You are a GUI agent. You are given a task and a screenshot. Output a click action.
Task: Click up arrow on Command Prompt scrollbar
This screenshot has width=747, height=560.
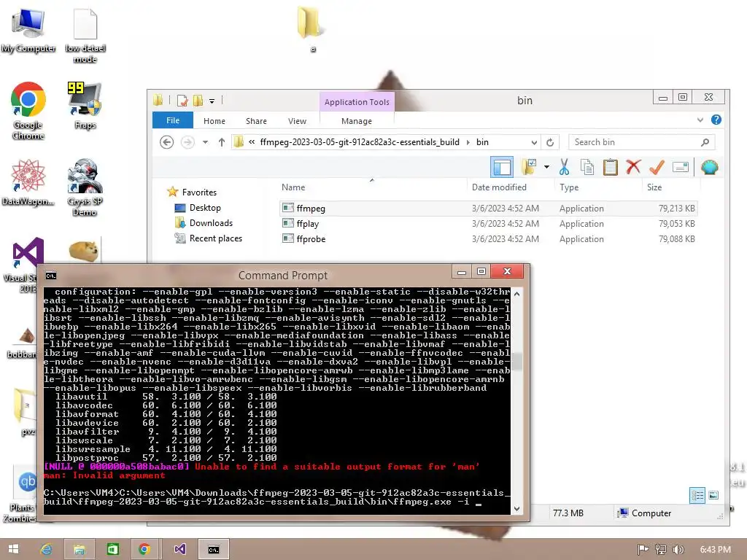point(516,295)
